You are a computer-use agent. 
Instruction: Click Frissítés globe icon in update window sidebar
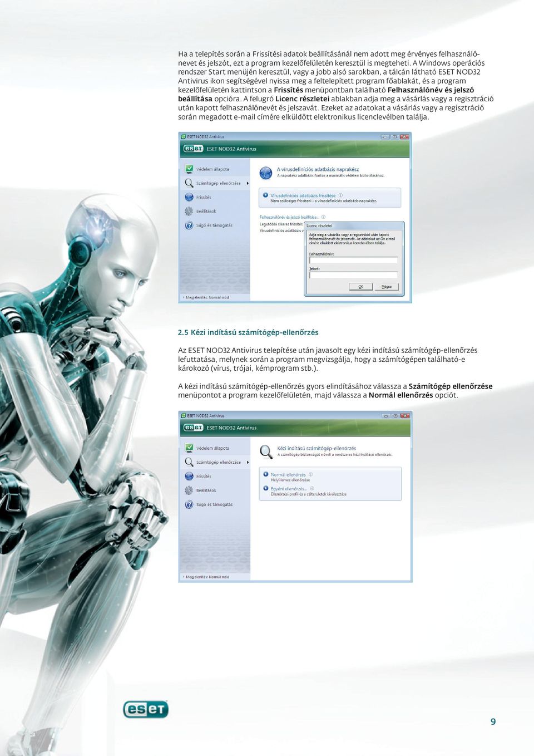click(189, 197)
